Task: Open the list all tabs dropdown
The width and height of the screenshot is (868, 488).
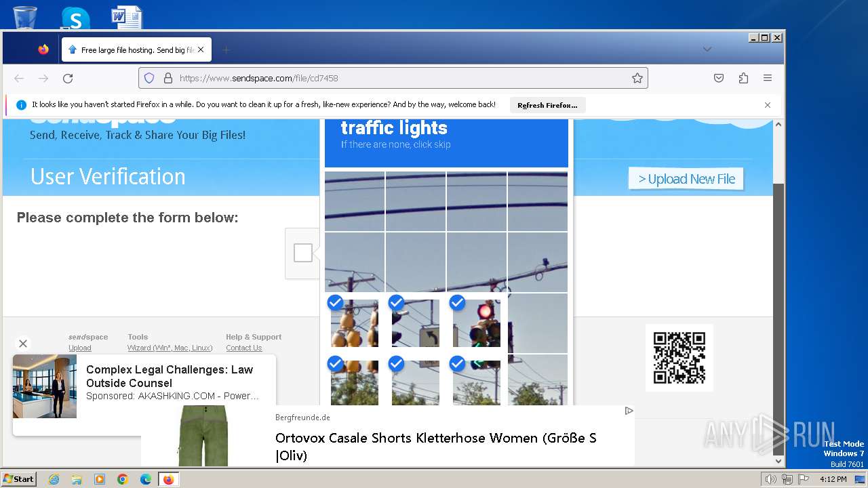Action: pyautogui.click(x=707, y=49)
